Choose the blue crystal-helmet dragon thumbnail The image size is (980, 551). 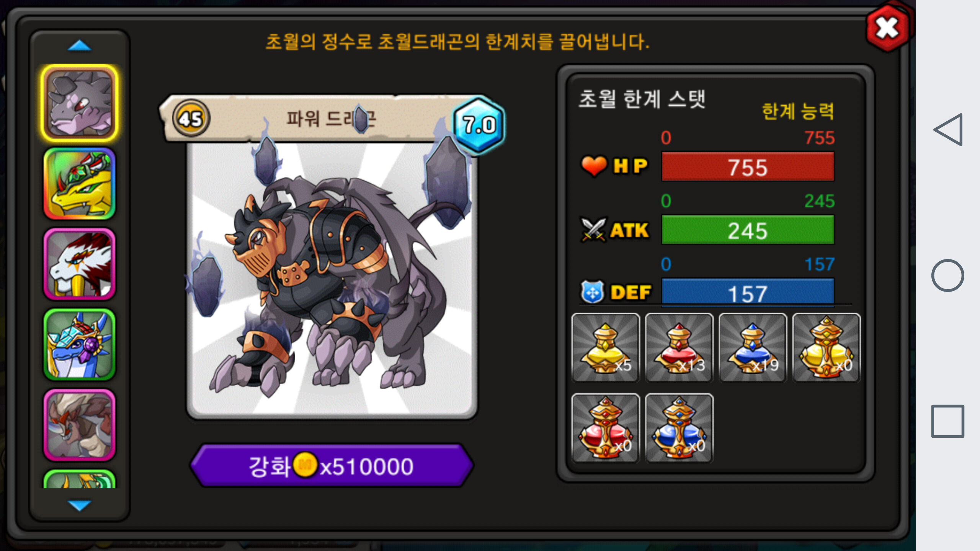tap(79, 344)
